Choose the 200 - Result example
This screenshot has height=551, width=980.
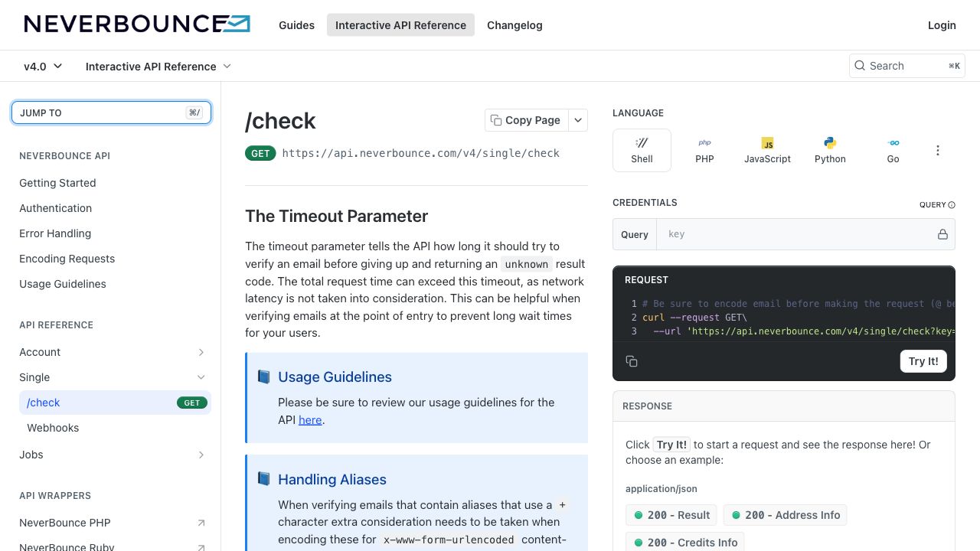[671, 515]
